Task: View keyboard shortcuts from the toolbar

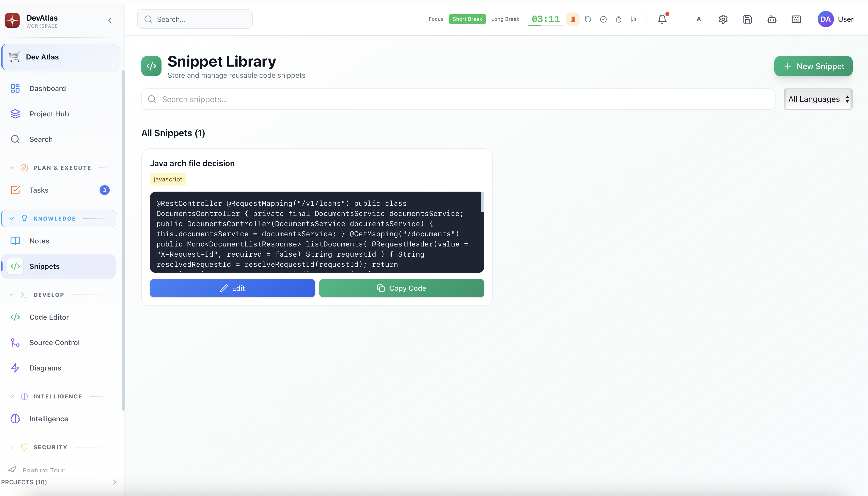Action: [x=796, y=19]
